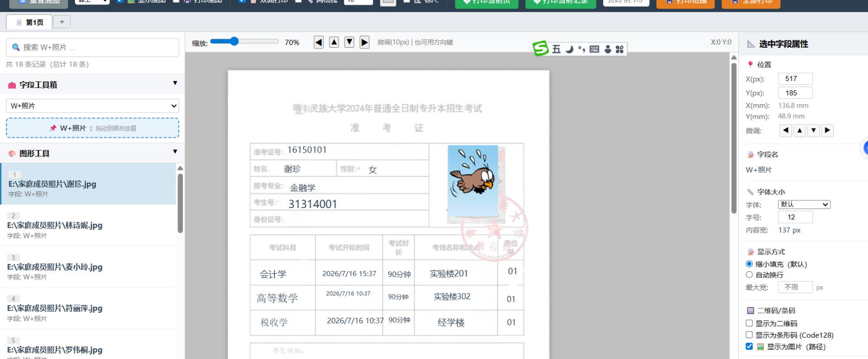Image resolution: width=868 pixels, height=359 pixels.
Task: Collapse the 图形工具 section arrow
Action: [175, 152]
